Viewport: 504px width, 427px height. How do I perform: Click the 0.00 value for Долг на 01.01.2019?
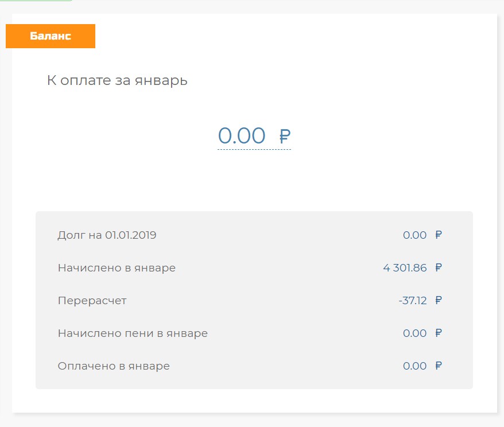414,235
